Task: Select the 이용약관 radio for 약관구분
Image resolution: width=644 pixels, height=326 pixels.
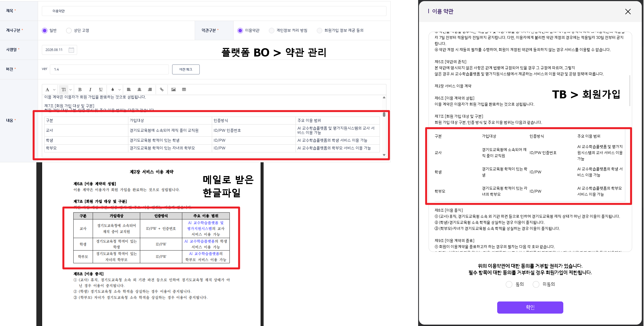Action: tap(240, 31)
